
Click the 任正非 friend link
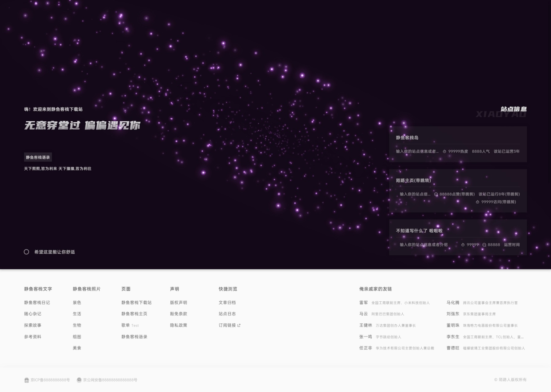(365, 348)
